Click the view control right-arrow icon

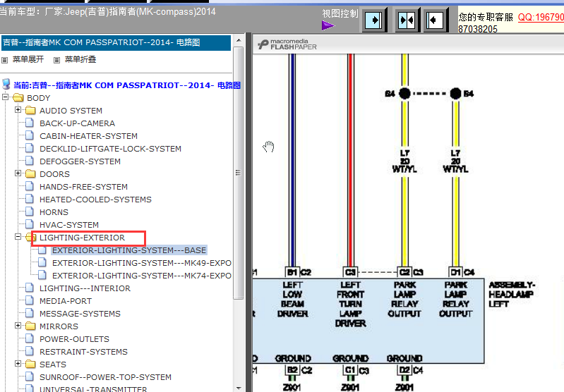click(374, 20)
